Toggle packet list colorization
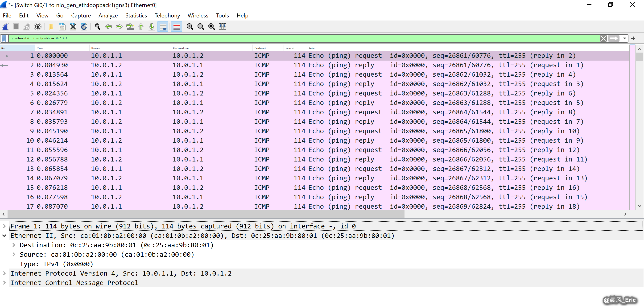This screenshot has height=306, width=644. coord(177,26)
